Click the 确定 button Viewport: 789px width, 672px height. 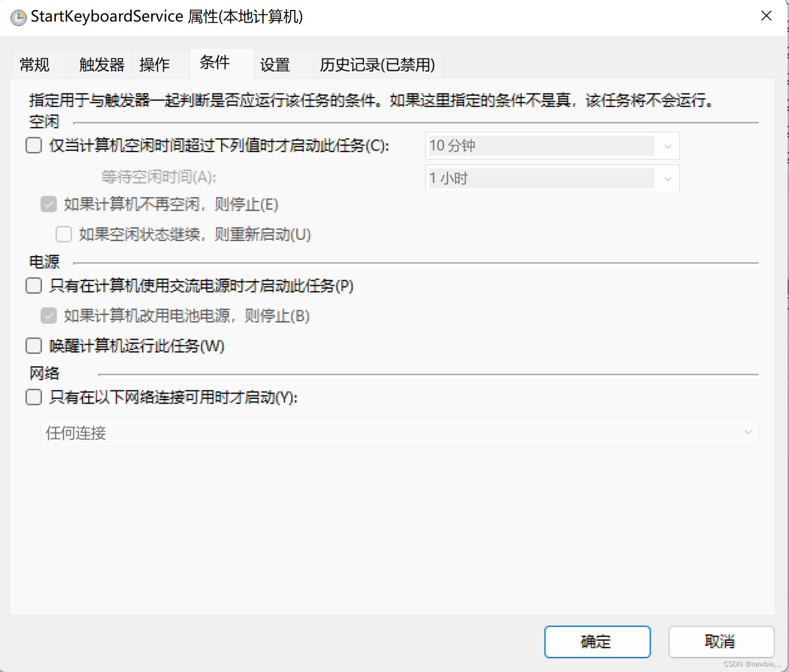pos(598,641)
